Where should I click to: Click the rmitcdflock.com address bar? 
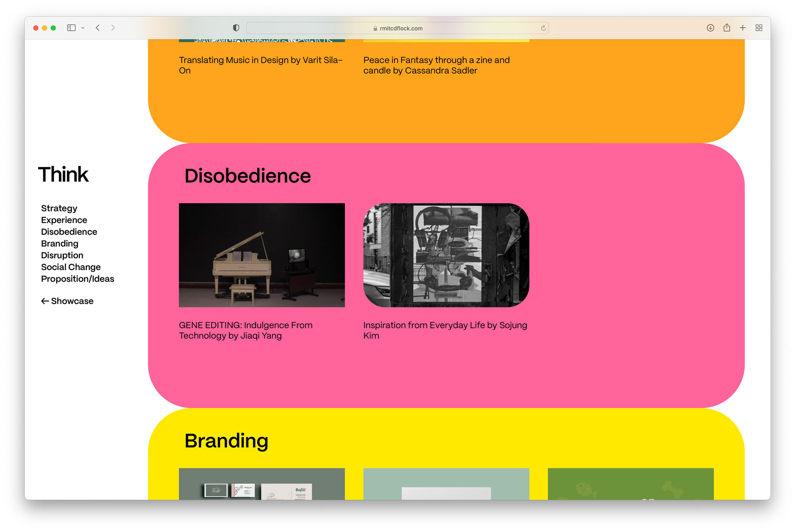(x=397, y=28)
